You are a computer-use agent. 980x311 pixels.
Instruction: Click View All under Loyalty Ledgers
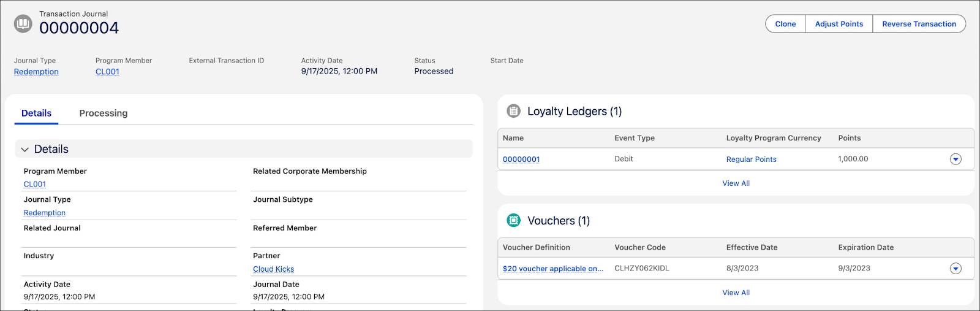(x=736, y=183)
